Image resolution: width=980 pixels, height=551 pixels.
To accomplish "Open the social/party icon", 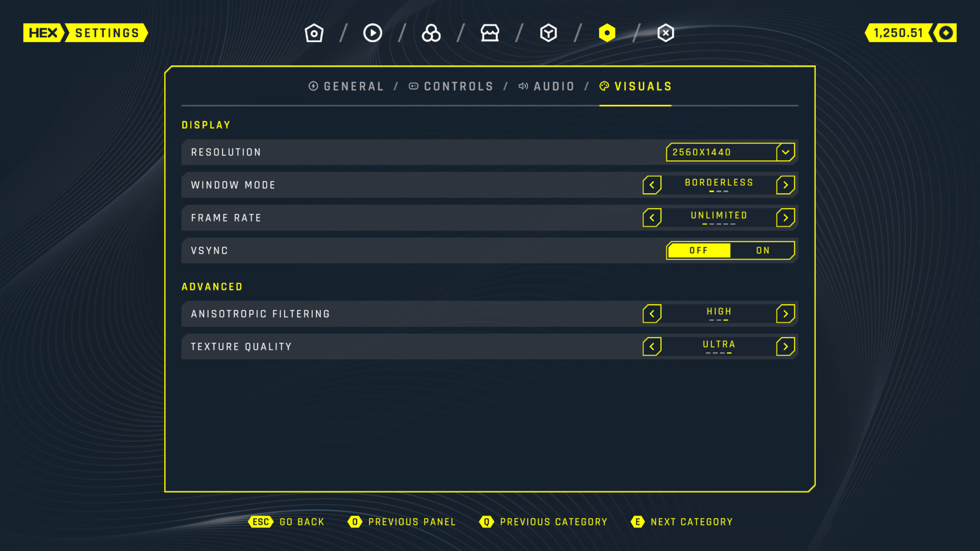I will (x=431, y=33).
